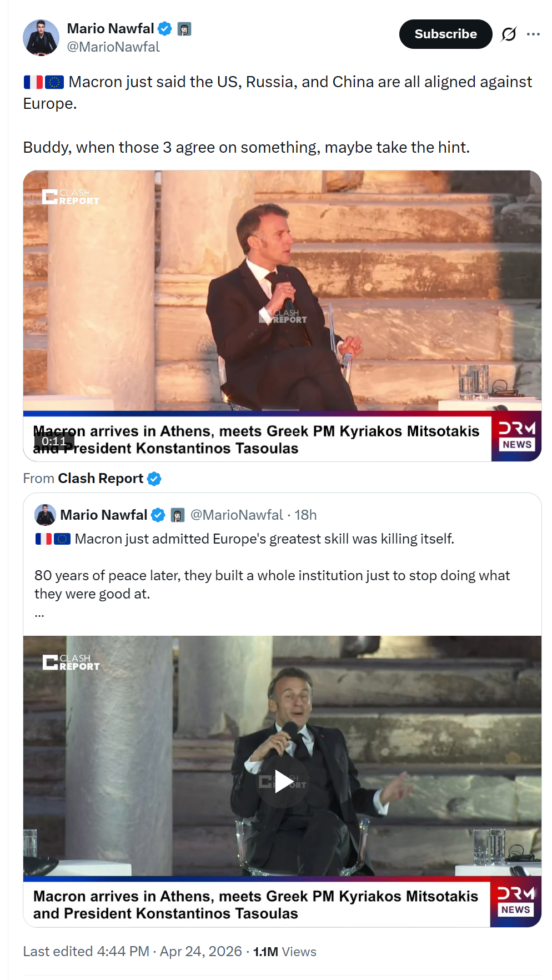The width and height of the screenshot is (552, 980).
Task: Click the Clash Report verified badge
Action: 154,479
